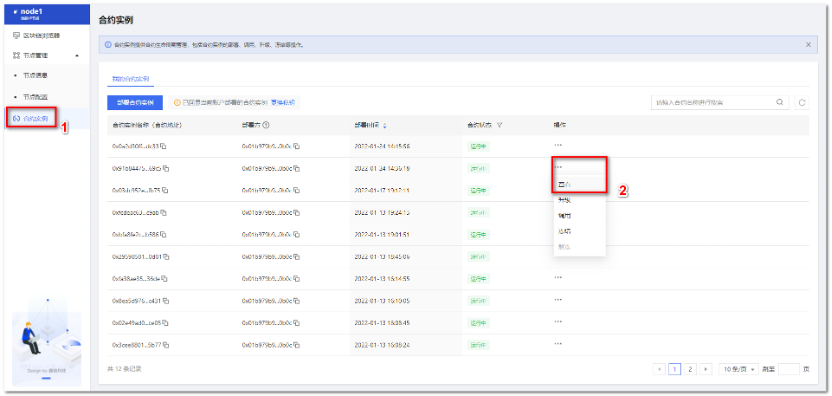832x396 pixels.
Task: Refresh the contract instance list
Action: (x=802, y=103)
